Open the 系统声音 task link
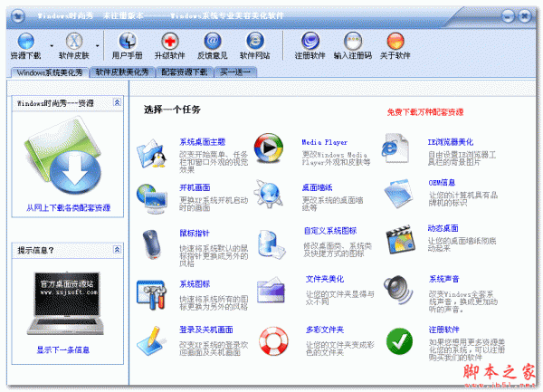The image size is (543, 392). 444,279
